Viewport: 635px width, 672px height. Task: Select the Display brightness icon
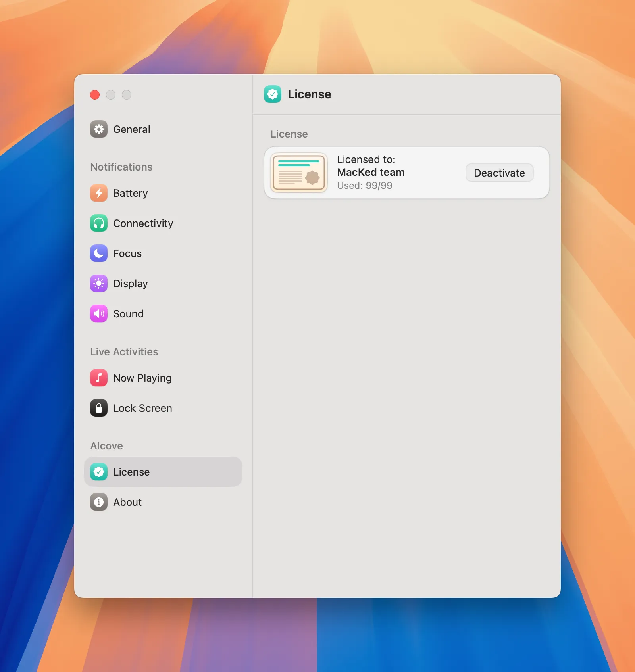tap(99, 283)
